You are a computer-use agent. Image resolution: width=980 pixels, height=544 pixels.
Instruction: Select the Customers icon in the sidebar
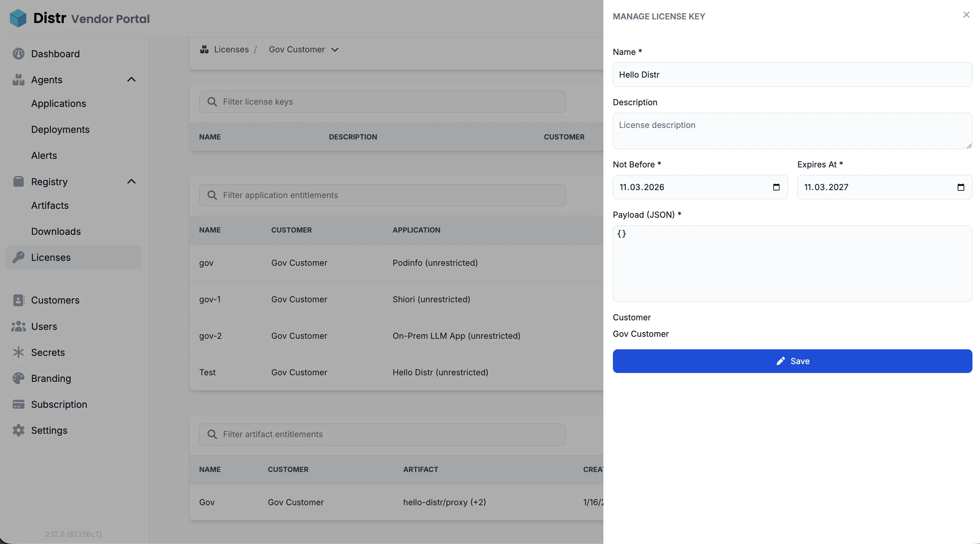(18, 300)
